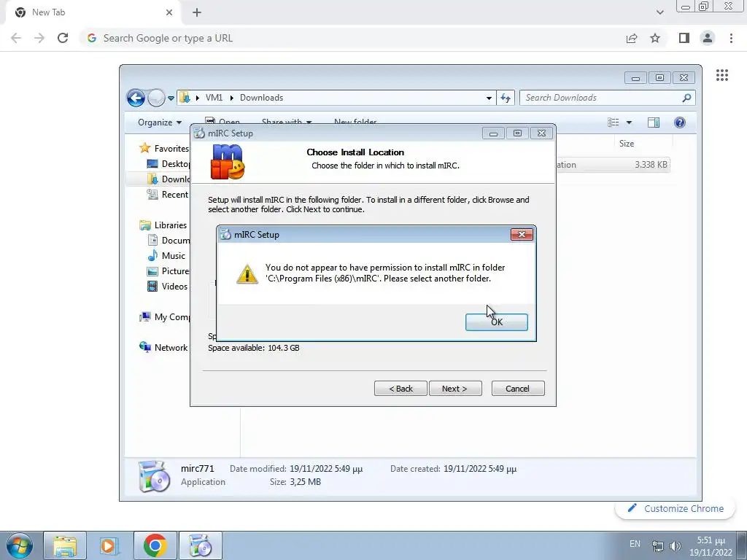Bookmark this tab with the star icon
The height and width of the screenshot is (560, 747).
[x=655, y=38]
